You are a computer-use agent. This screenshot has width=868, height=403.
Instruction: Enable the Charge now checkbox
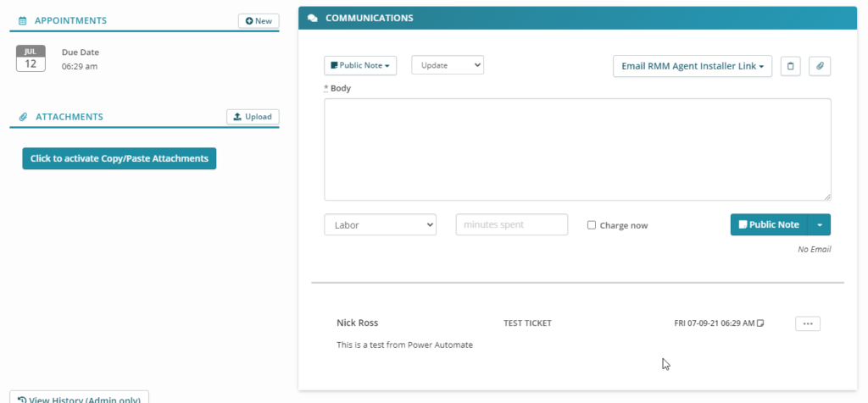click(x=592, y=225)
